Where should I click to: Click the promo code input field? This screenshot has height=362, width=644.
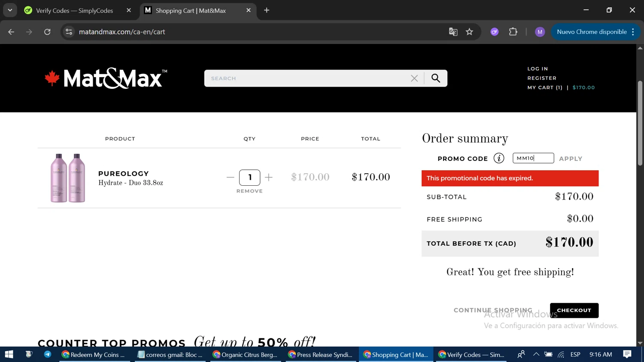tap(533, 158)
